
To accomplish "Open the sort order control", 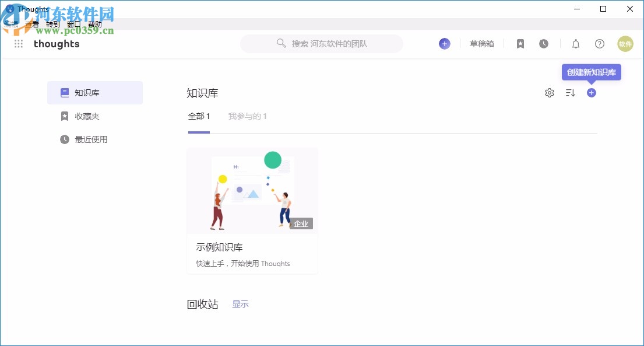I will pos(570,92).
